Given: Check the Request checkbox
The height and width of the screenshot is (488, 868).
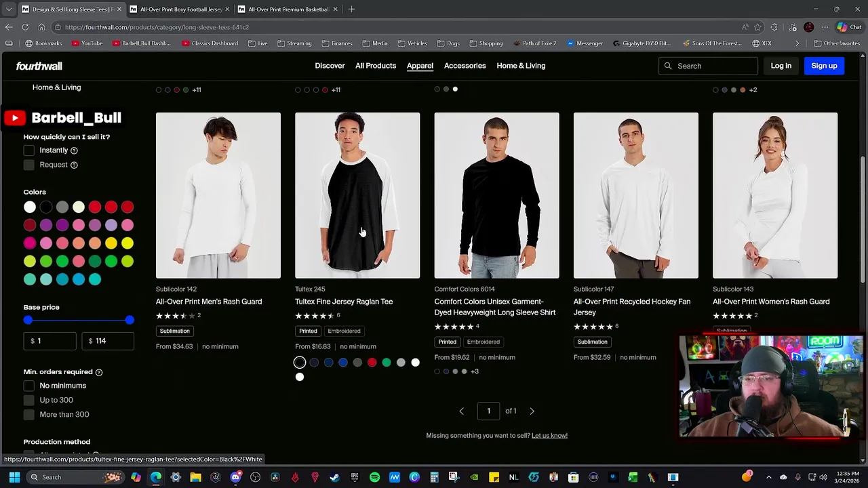Looking at the screenshot, I should (x=28, y=165).
